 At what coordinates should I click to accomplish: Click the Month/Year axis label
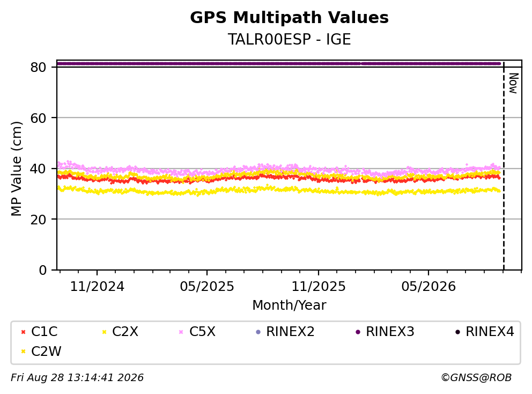(x=289, y=305)
